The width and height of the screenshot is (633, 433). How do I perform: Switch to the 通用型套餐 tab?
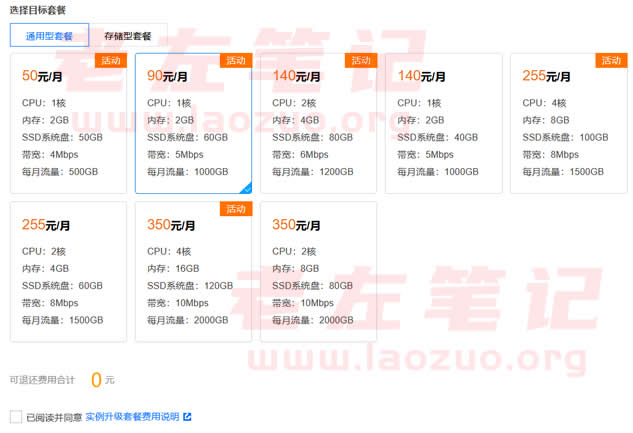[x=49, y=35]
